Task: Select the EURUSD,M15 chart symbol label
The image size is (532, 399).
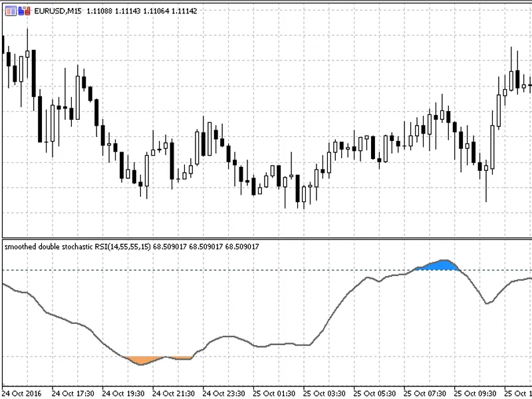Action: click(x=58, y=11)
